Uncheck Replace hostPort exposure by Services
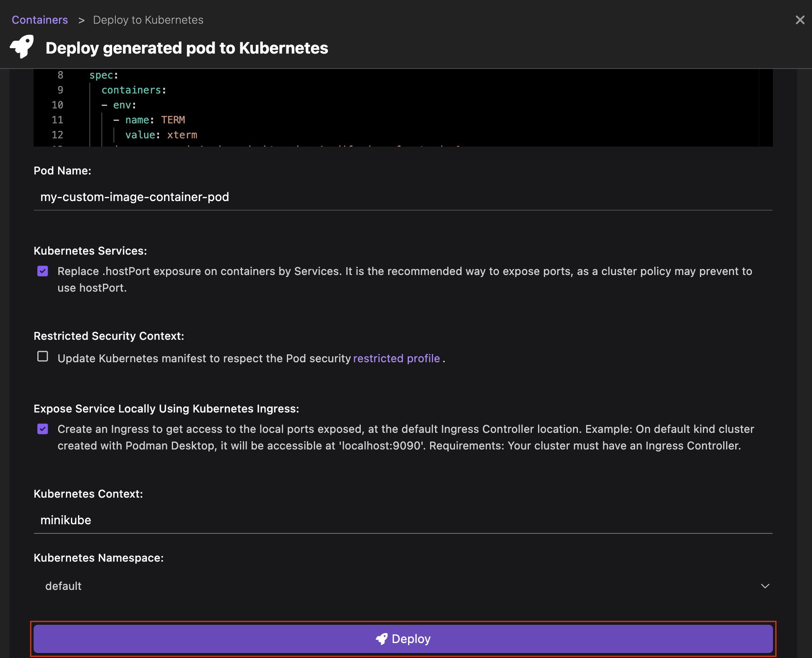 point(43,271)
